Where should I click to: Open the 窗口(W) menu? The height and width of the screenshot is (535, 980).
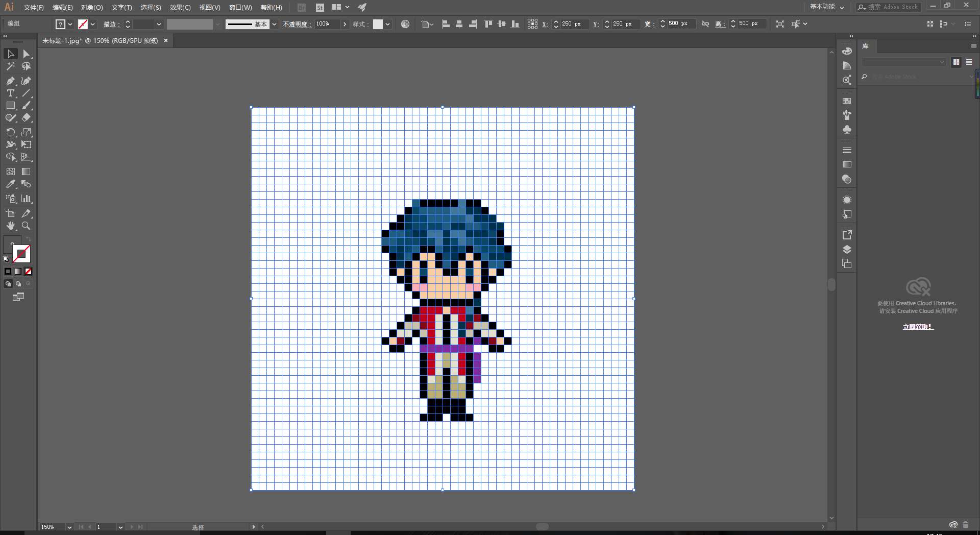click(x=240, y=8)
